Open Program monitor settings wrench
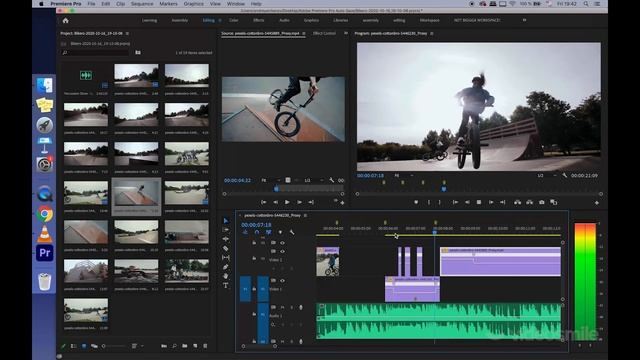This screenshot has width=640, height=360. [x=565, y=176]
